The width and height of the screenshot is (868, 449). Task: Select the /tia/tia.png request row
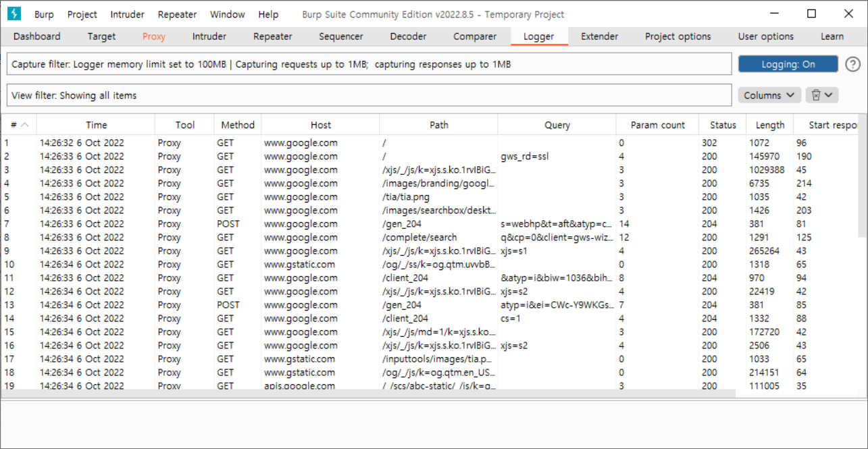click(430, 196)
